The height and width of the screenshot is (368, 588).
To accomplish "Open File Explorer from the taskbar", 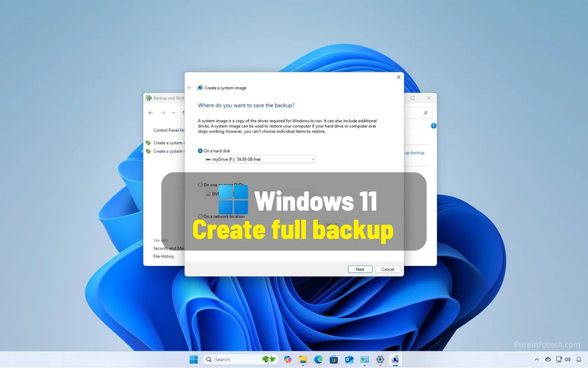I will tap(303, 359).
